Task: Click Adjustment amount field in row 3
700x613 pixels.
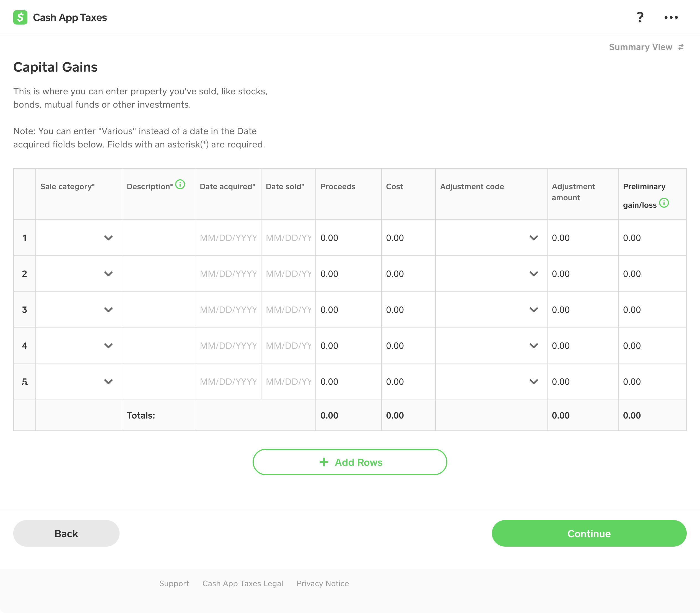Action: tap(582, 310)
